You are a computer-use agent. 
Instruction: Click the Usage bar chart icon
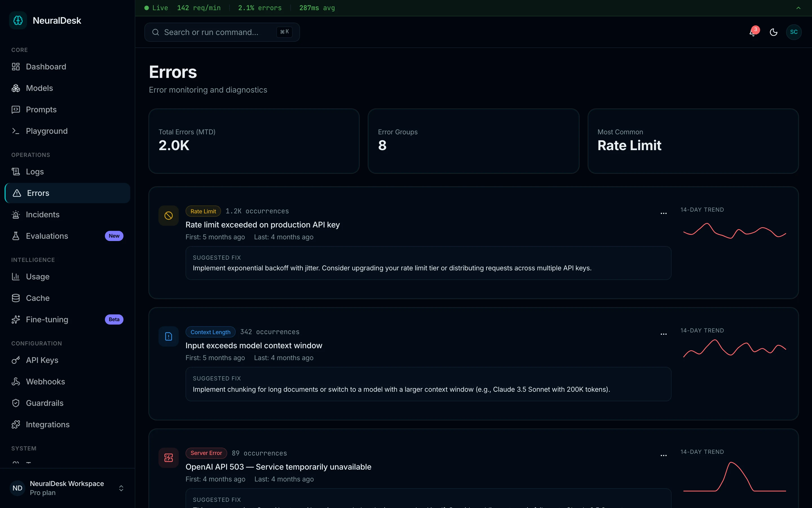click(x=16, y=277)
